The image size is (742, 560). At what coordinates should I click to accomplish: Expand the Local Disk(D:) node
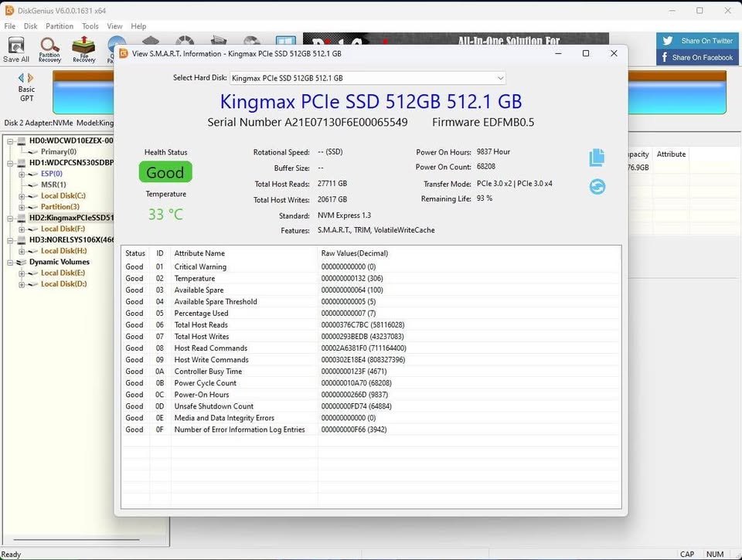(22, 285)
